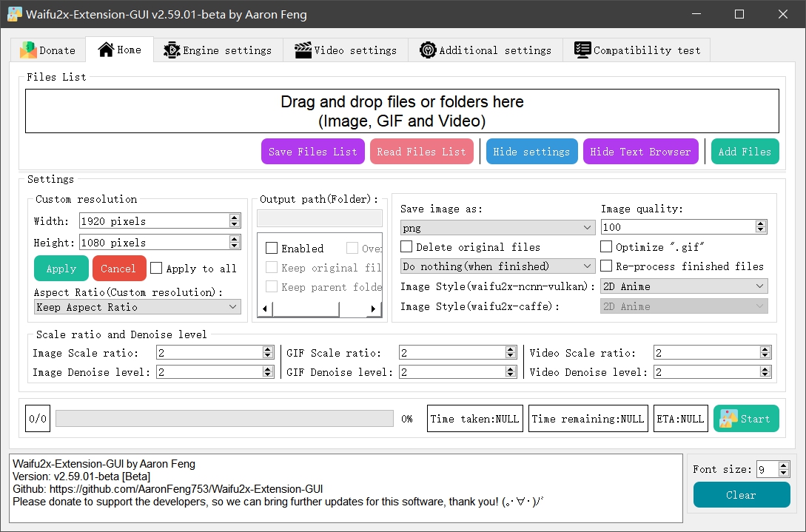The image size is (806, 532).
Task: Click the Home tab house icon
Action: point(106,50)
